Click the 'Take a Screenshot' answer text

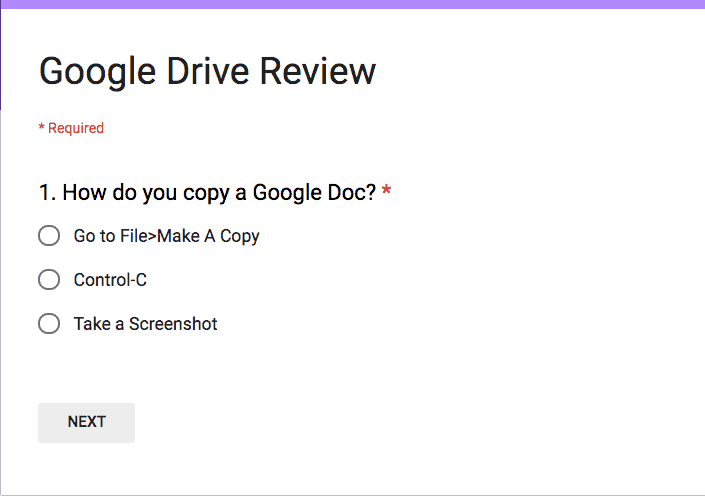(x=145, y=324)
